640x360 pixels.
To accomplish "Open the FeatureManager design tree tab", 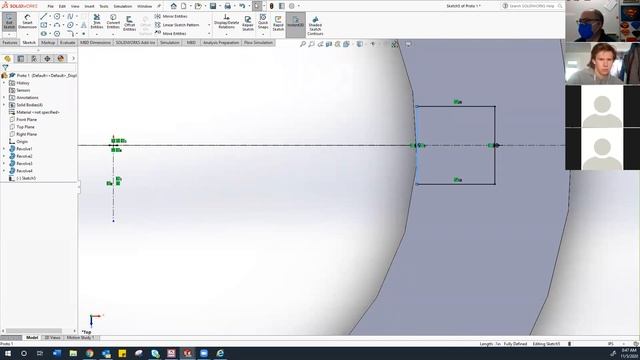I will coord(7,59).
